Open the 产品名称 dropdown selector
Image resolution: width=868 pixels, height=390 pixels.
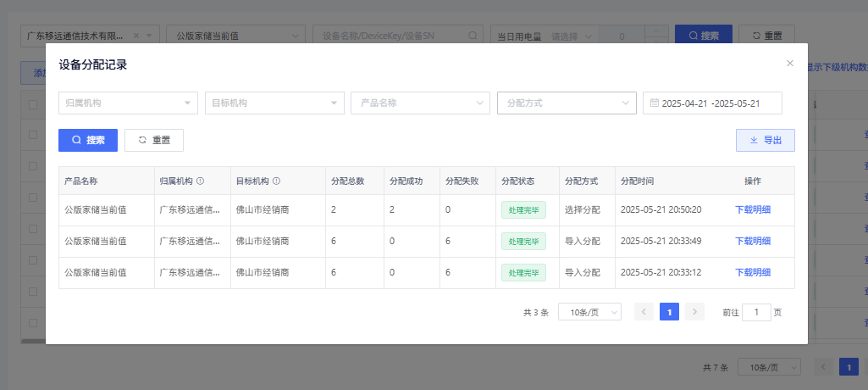pos(420,103)
